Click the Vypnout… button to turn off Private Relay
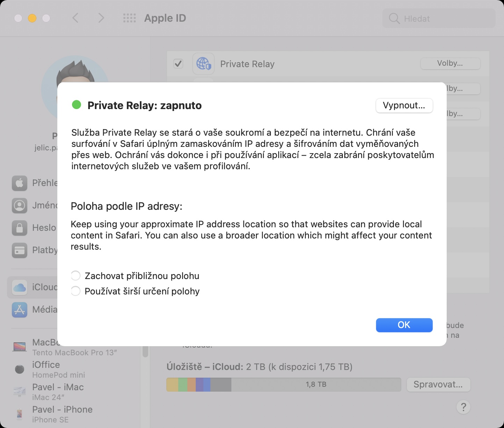Viewport: 504px width, 428px height. click(x=404, y=106)
